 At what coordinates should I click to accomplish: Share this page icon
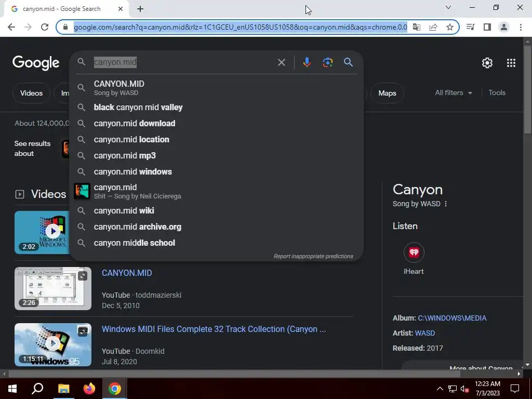pos(433,27)
